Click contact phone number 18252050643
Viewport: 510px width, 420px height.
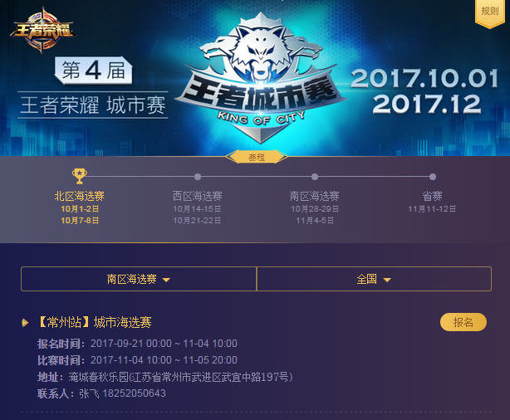134,393
